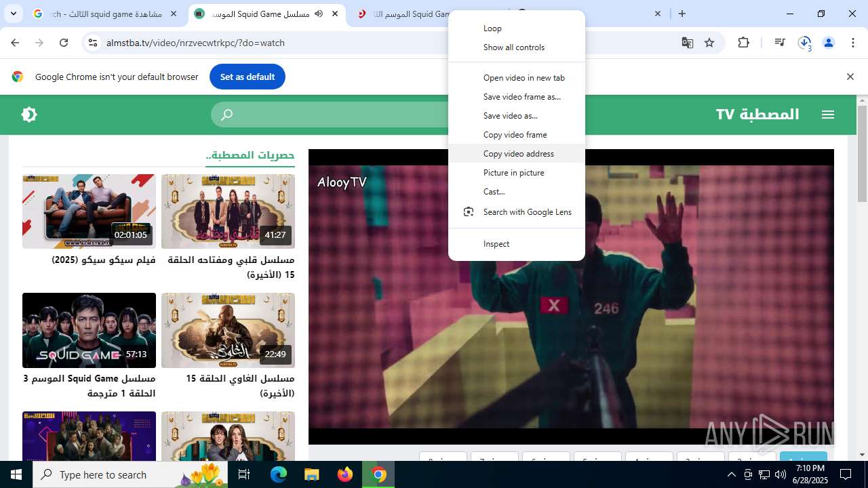
Task: Click the page scrollbar up arrow
Action: tap(862, 101)
